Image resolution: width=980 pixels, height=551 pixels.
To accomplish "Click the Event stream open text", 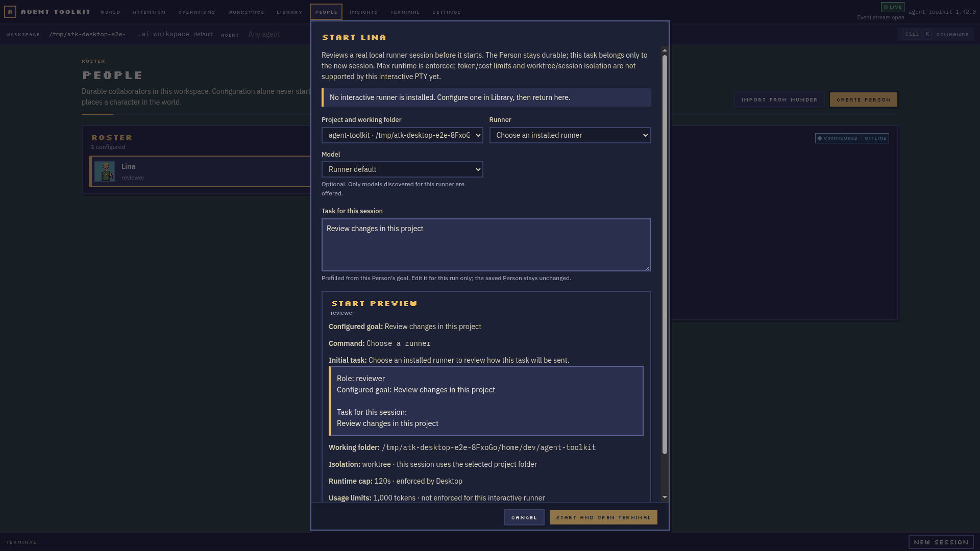I will pos(880,17).
